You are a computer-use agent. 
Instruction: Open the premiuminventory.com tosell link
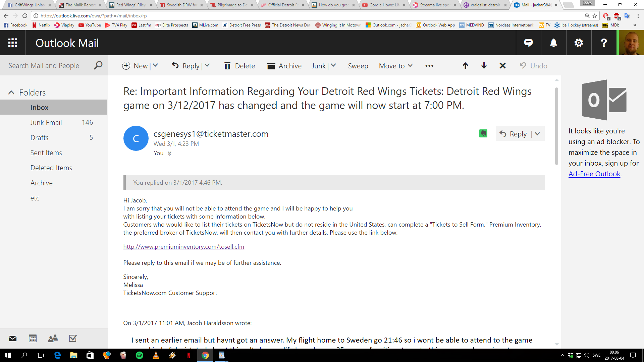pos(183,246)
